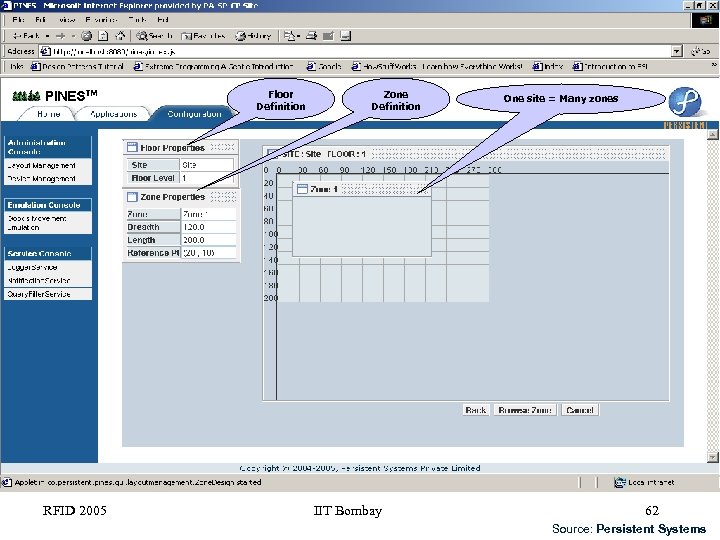Open the Google bookmark link
Image resolution: width=720 pixels, height=540 pixels.
point(324,67)
